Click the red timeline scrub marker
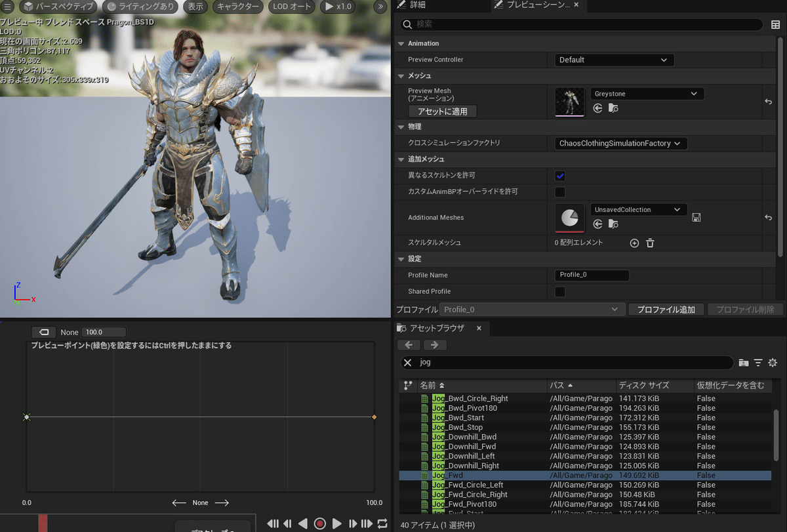 click(43, 523)
